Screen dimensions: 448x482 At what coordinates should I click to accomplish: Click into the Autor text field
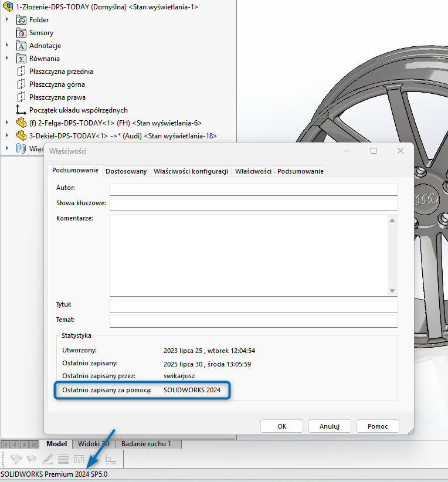click(253, 189)
